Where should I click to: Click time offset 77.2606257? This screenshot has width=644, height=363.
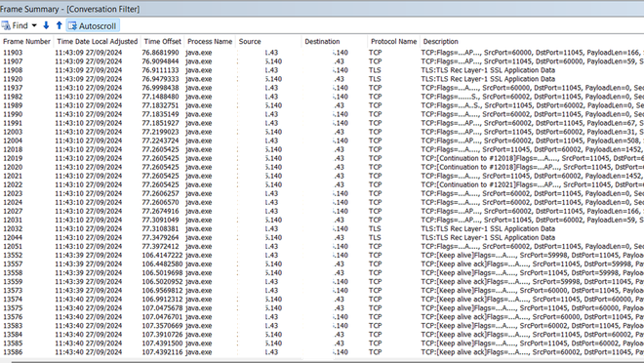(161, 194)
